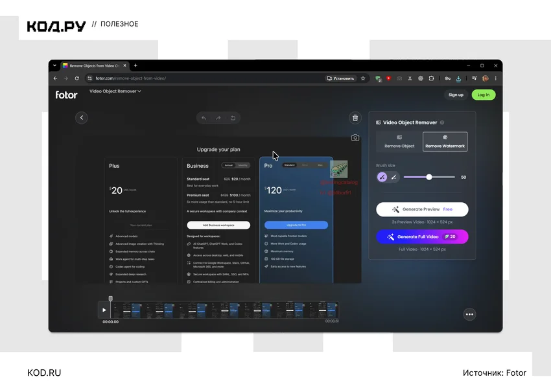Open the Chrome three-dot menu
Image resolution: width=551 pixels, height=392 pixels.
click(495, 78)
